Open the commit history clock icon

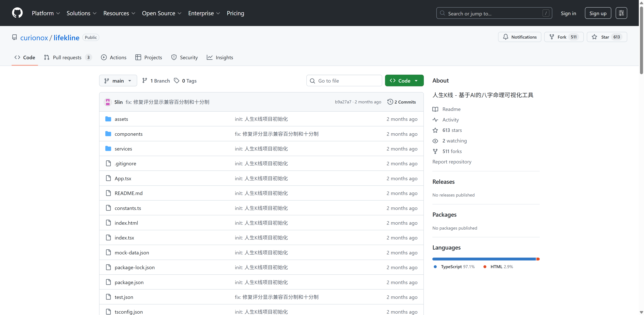(x=390, y=102)
